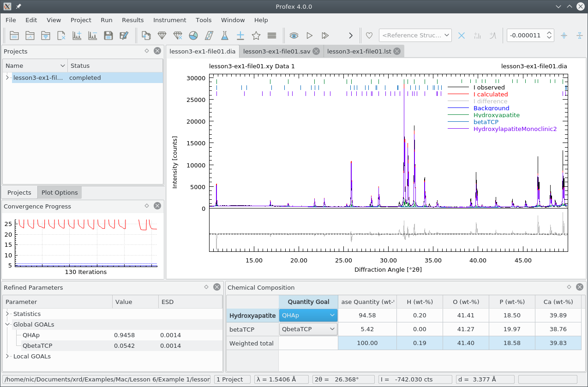The image size is (588, 387).
Task: Open the pie chart composition icon
Action: pos(193,36)
